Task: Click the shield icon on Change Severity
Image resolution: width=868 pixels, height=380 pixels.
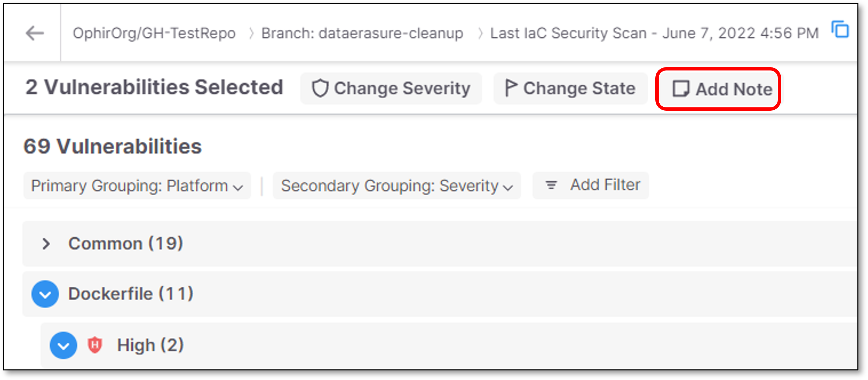Action: (320, 88)
